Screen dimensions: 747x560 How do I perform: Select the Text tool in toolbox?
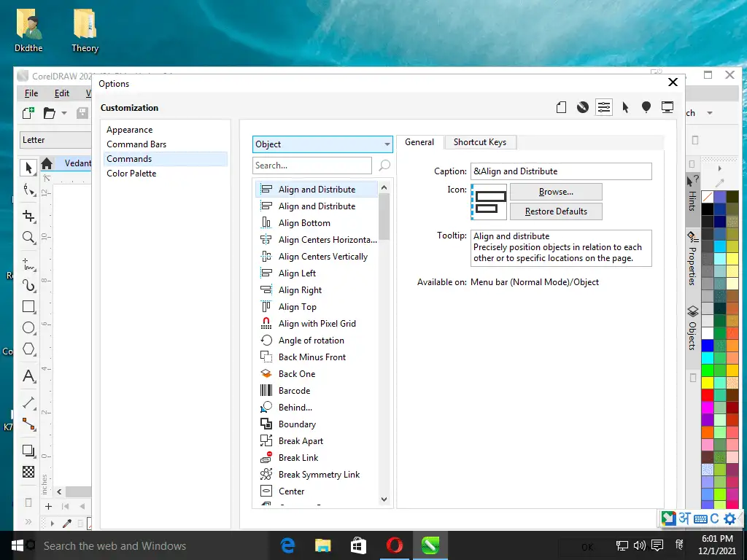point(28,376)
